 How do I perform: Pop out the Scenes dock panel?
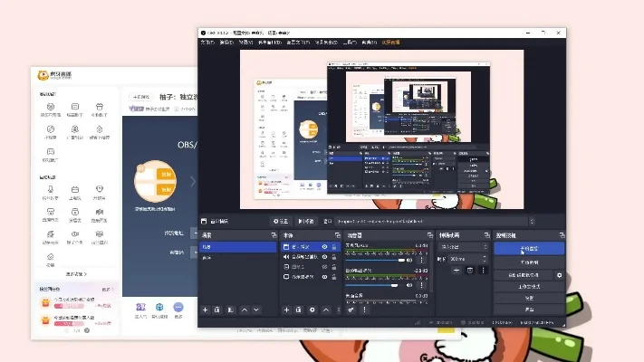274,235
